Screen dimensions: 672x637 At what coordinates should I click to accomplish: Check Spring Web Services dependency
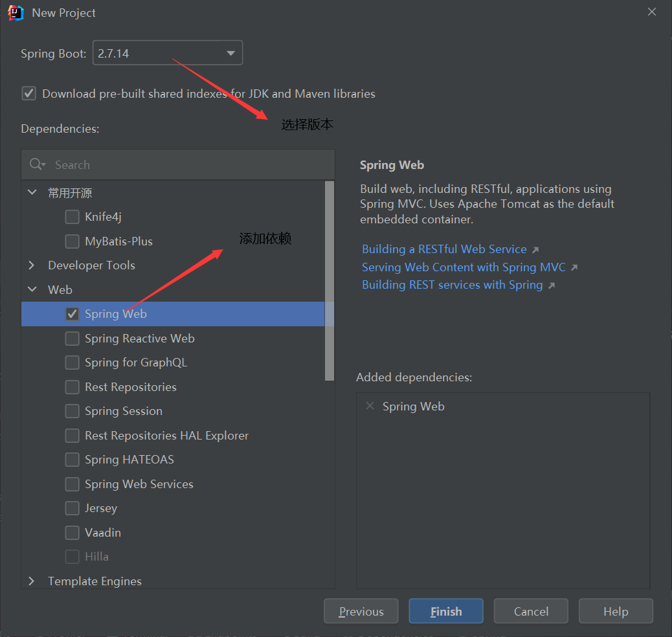pos(72,484)
